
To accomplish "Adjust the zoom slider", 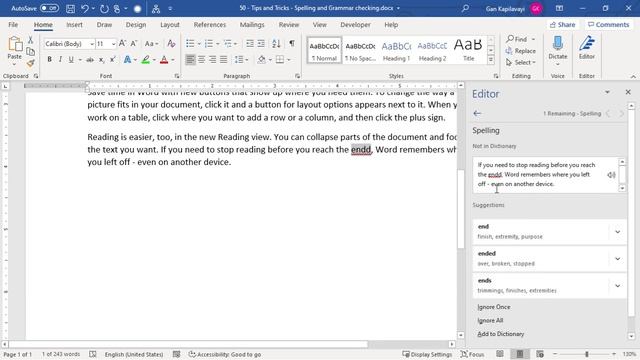I will [x=587, y=354].
